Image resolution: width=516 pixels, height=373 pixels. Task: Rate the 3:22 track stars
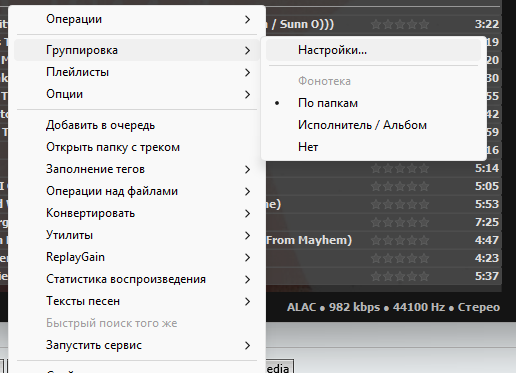(400, 24)
